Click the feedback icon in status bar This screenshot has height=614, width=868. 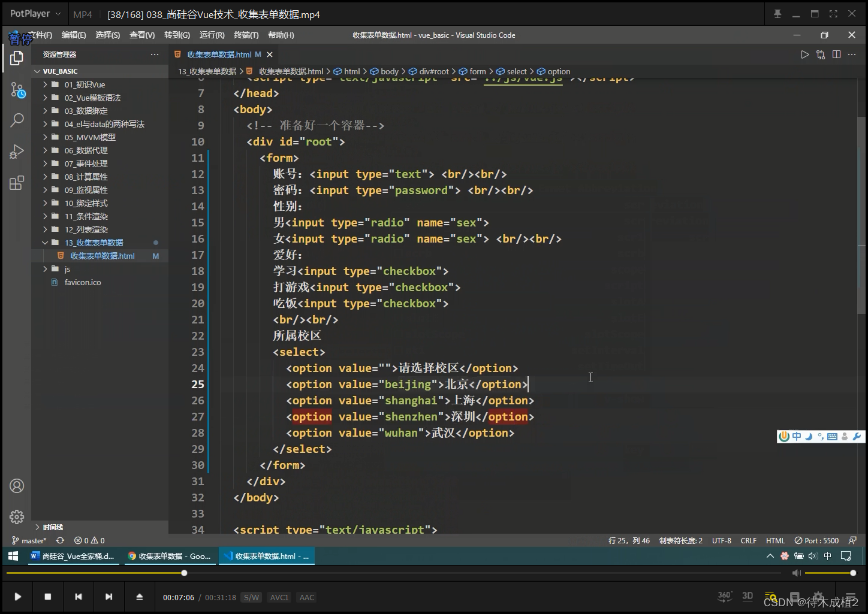852,540
